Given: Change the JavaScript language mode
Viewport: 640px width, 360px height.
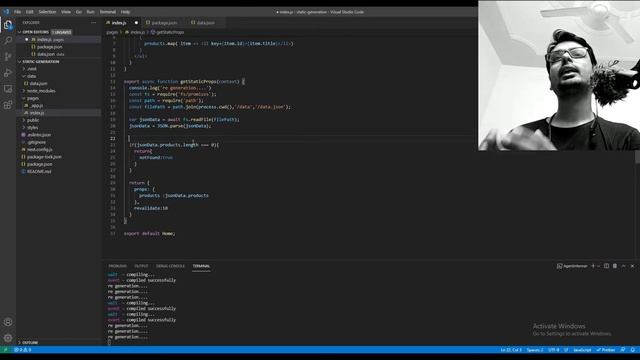Looking at the screenshot, I should coord(582,350).
